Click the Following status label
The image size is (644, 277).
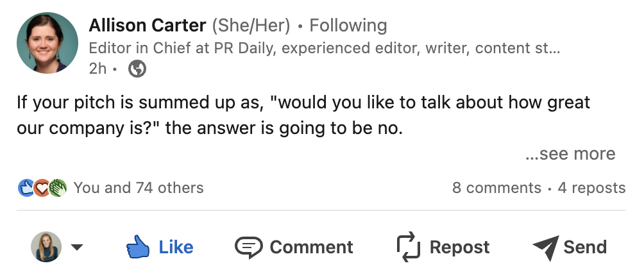point(348,26)
